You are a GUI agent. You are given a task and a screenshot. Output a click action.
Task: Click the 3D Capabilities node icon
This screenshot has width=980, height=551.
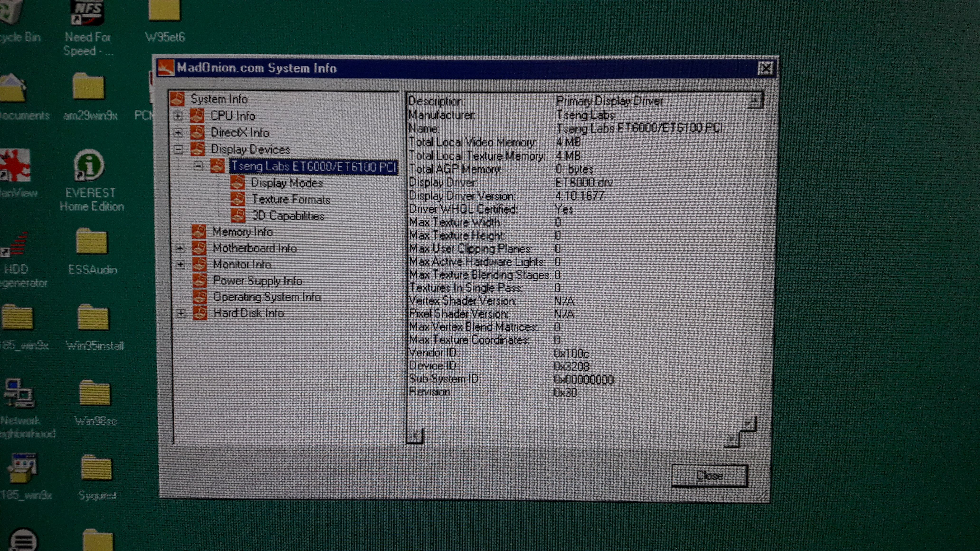[238, 216]
